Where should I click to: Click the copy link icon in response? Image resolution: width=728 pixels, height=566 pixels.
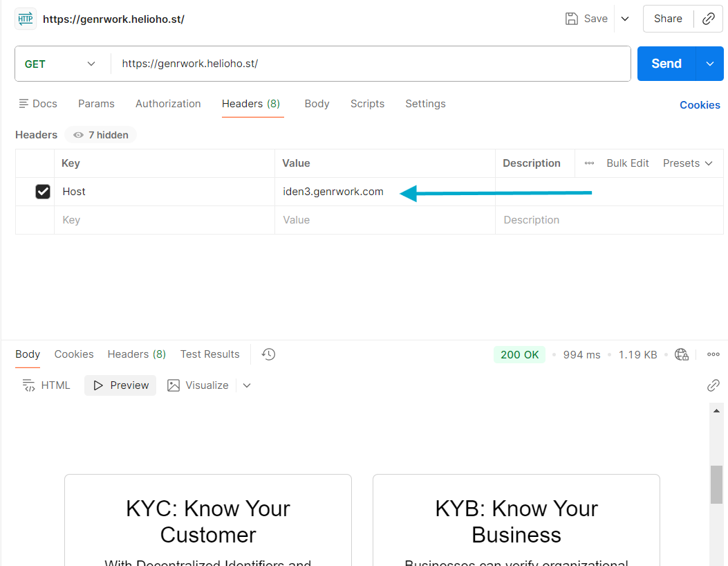pyautogui.click(x=713, y=385)
